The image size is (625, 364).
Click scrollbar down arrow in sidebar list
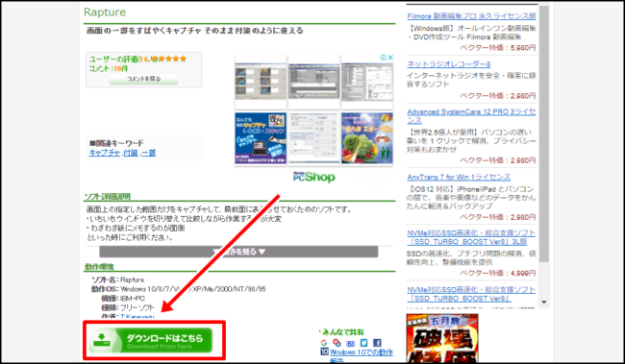point(544,303)
